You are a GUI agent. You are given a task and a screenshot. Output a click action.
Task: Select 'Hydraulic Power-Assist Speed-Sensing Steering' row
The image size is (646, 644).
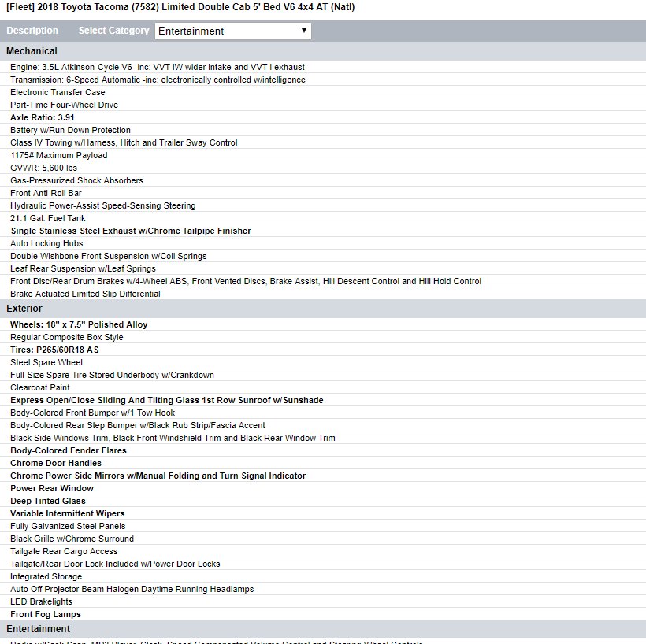323,206
